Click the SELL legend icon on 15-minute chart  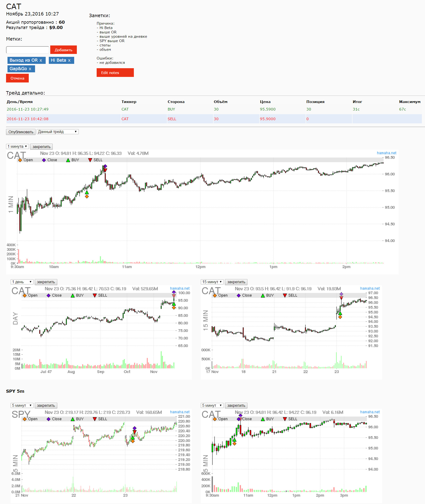click(x=285, y=296)
